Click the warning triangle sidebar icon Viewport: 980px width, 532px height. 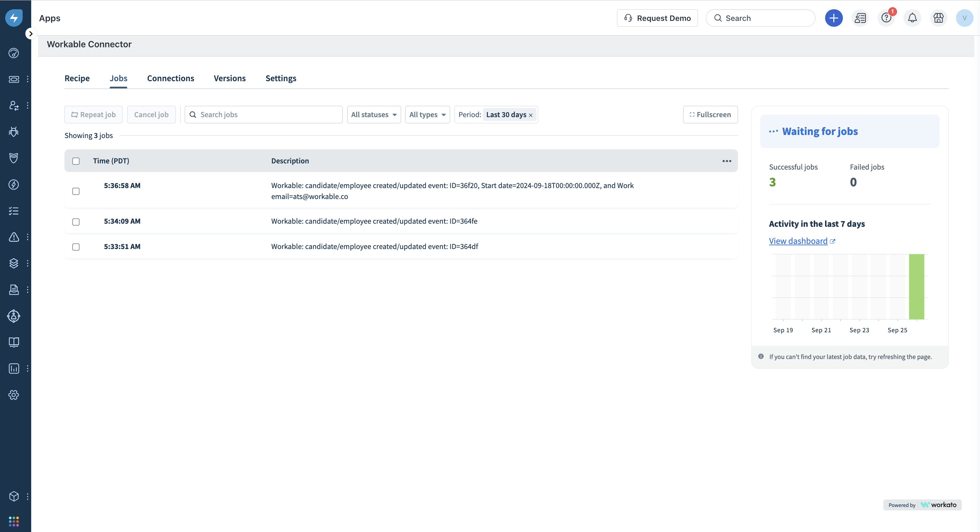[14, 237]
